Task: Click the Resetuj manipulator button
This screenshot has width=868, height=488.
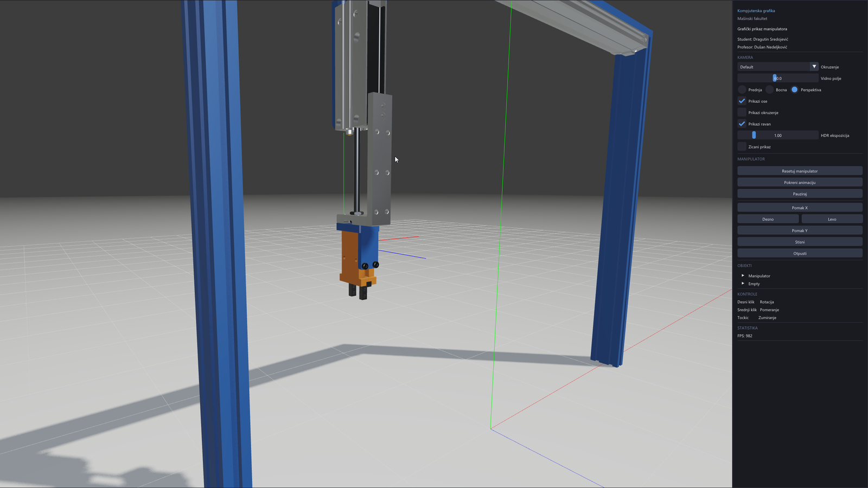Action: point(800,171)
